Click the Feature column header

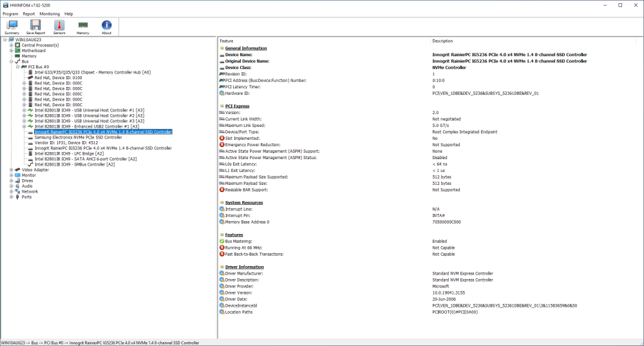click(x=324, y=41)
